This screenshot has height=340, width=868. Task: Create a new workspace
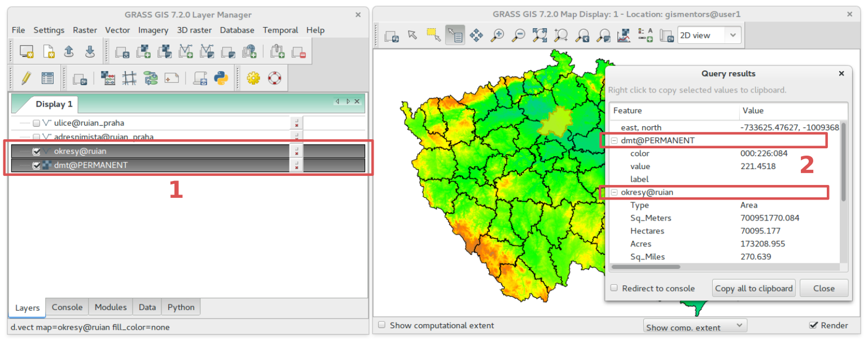click(x=49, y=52)
